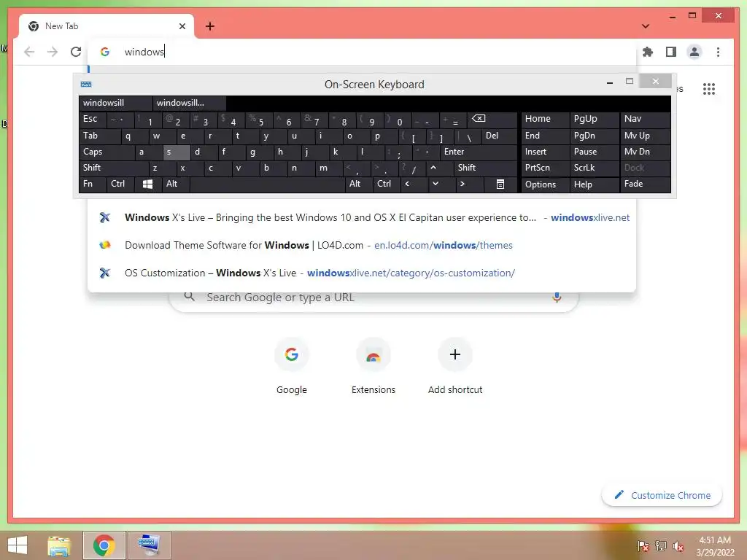Click the Del key
Screen dimensions: 747x560
499,136
